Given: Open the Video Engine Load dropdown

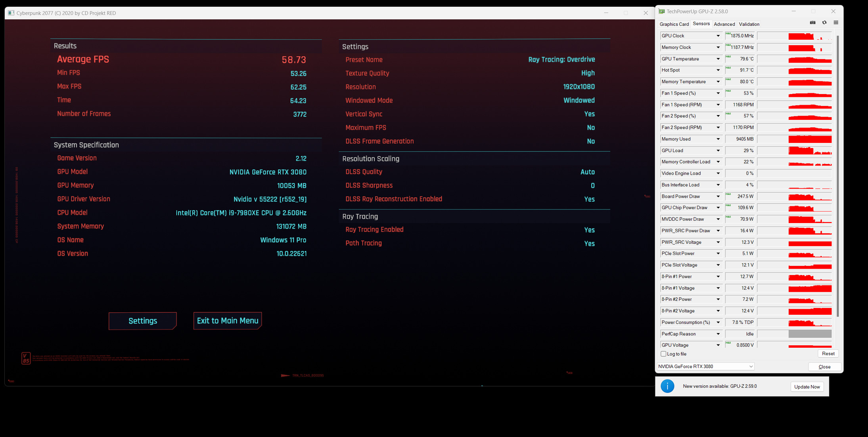Looking at the screenshot, I should point(718,173).
